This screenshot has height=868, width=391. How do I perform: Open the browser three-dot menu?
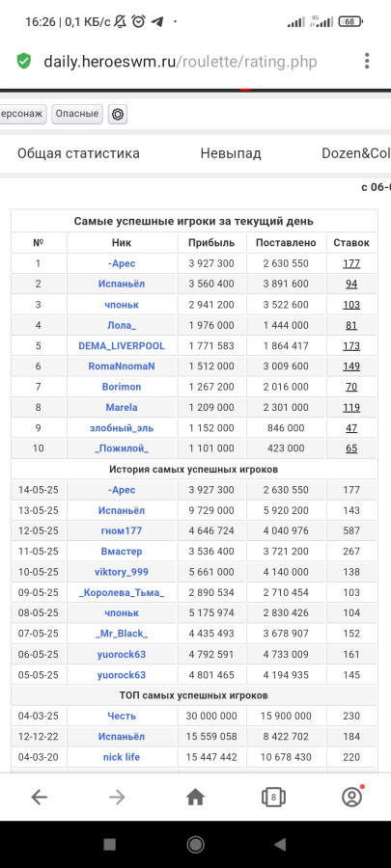tap(367, 61)
